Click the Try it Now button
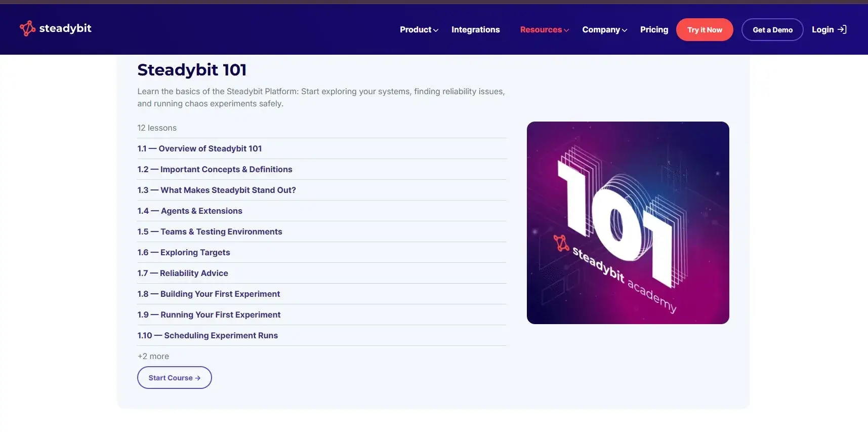The height and width of the screenshot is (432, 868). [x=705, y=29]
